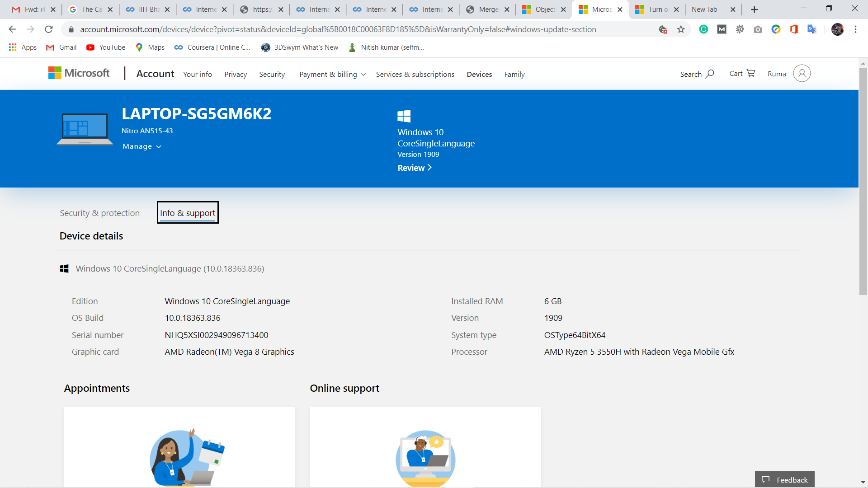This screenshot has height=488, width=868.
Task: Click the Feedback button
Action: [x=784, y=480]
